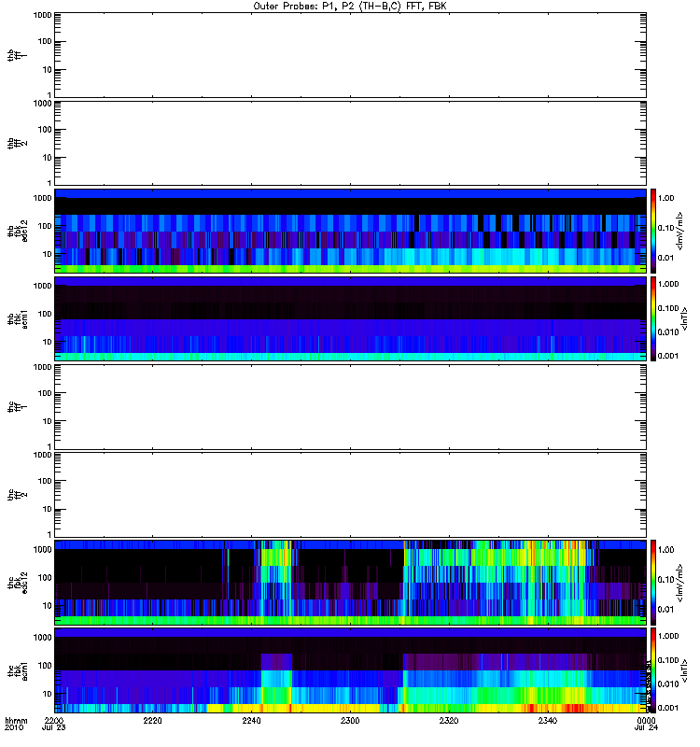Click the plot title 'Outer Probes: P1, P2 (TH-B,C) FFT, FBK'

point(350,7)
